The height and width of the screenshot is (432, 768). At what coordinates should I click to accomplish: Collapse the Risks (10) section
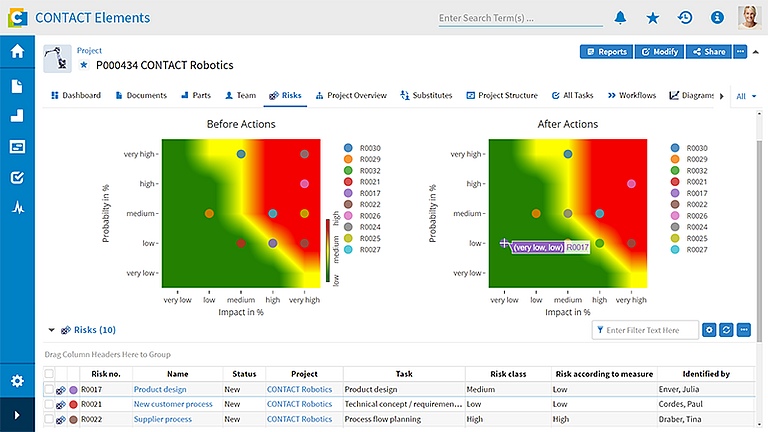(x=51, y=330)
